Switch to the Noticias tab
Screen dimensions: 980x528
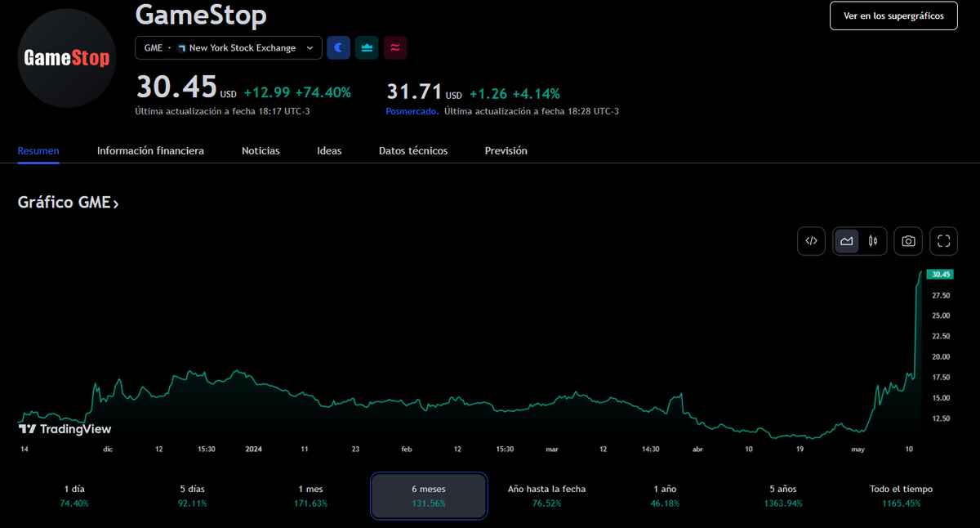pos(261,151)
